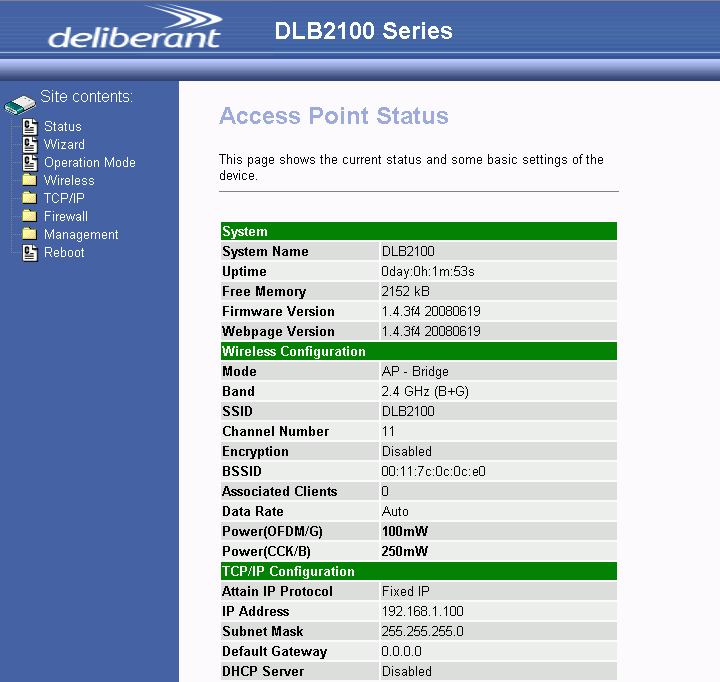Image resolution: width=720 pixels, height=682 pixels.
Task: Open the Status page link
Action: 63,127
